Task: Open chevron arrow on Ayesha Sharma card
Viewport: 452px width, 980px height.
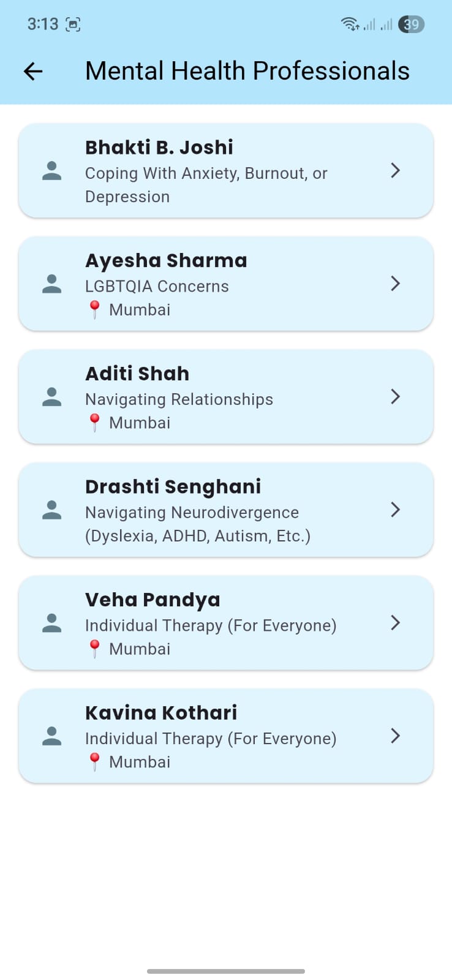Action: point(396,284)
